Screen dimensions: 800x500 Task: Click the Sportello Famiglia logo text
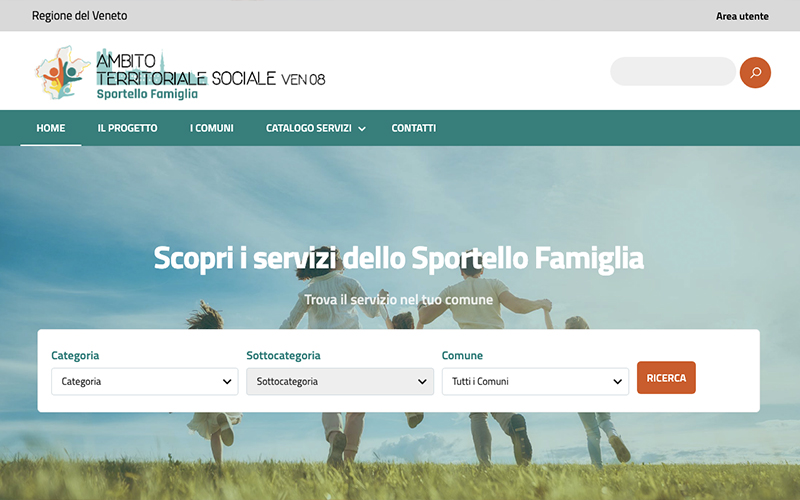pyautogui.click(x=147, y=94)
